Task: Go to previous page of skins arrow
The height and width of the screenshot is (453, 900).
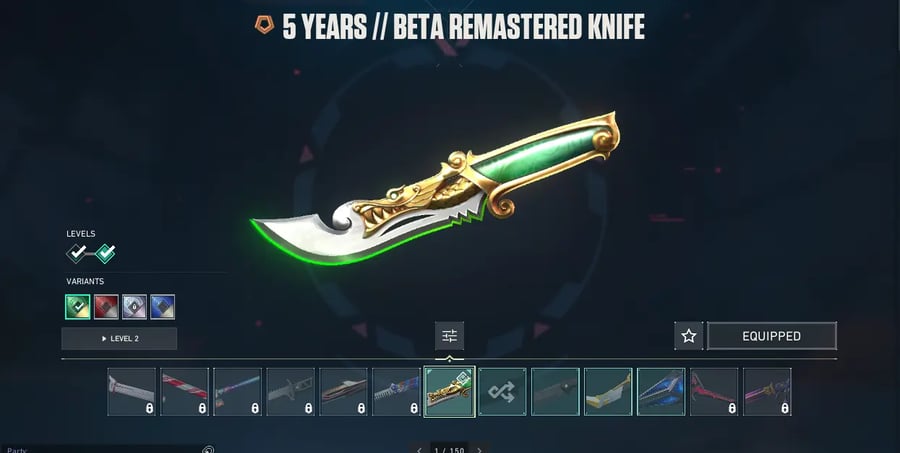Action: 420,450
